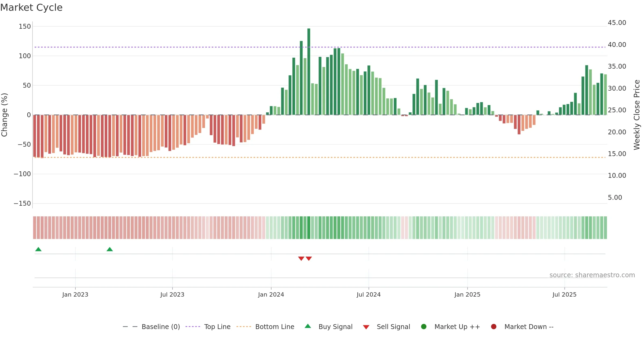The width and height of the screenshot is (644, 362).
Task: Click the red Sell Signal legend triangle
Action: (x=366, y=327)
